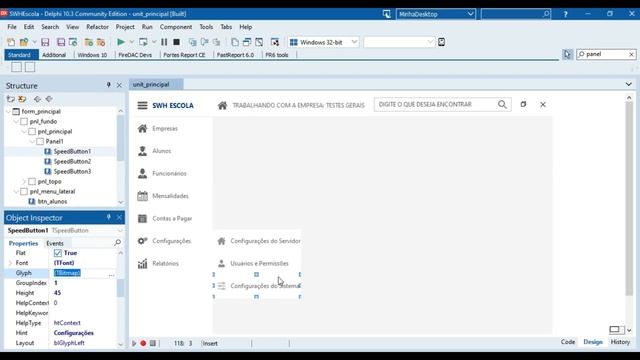This screenshot has width=640, height=360.
Task: Click the Contas a Pagar icon
Action: coord(142,218)
